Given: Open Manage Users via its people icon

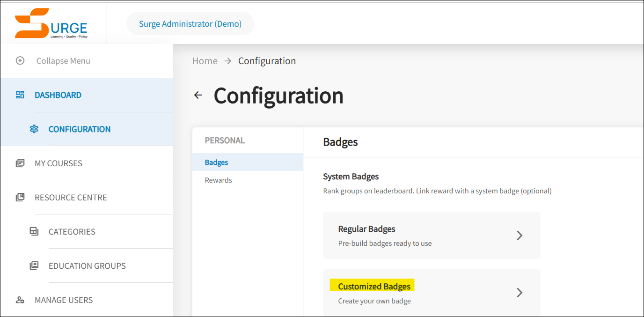Looking at the screenshot, I should (x=20, y=300).
